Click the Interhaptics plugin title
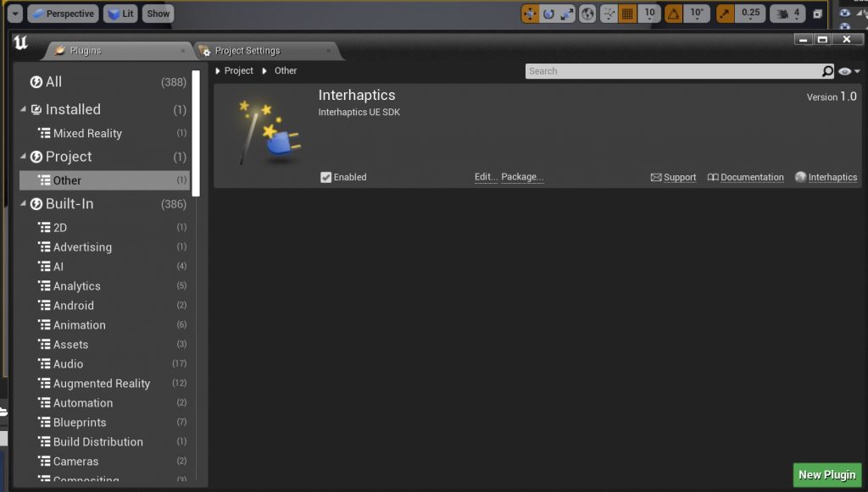This screenshot has width=868, height=492. [x=357, y=95]
